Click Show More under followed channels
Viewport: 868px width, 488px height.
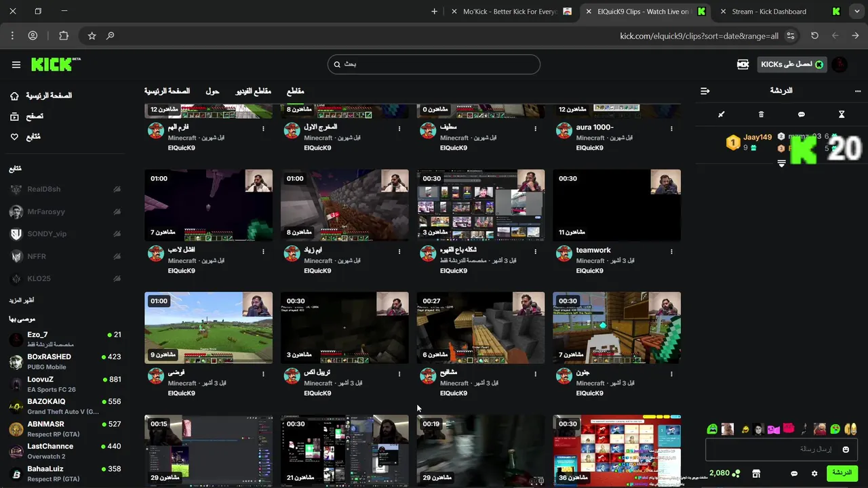point(21,300)
